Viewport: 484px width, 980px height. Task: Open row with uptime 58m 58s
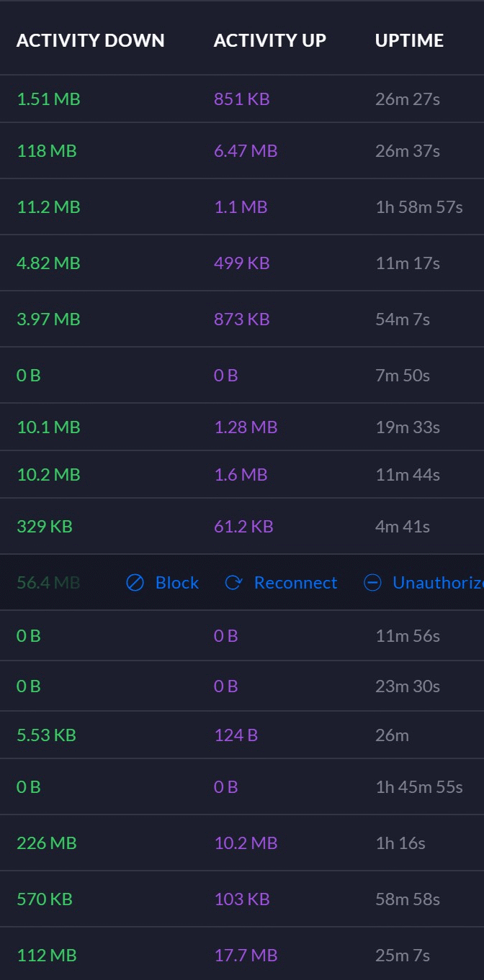click(242, 899)
